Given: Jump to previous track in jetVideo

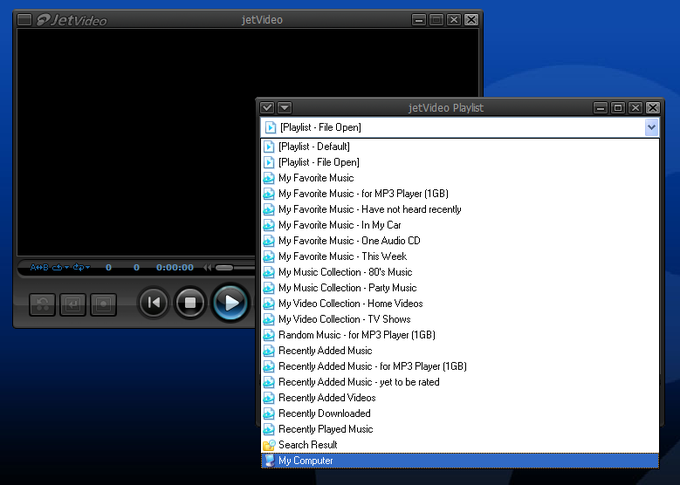Looking at the screenshot, I should click(x=153, y=302).
